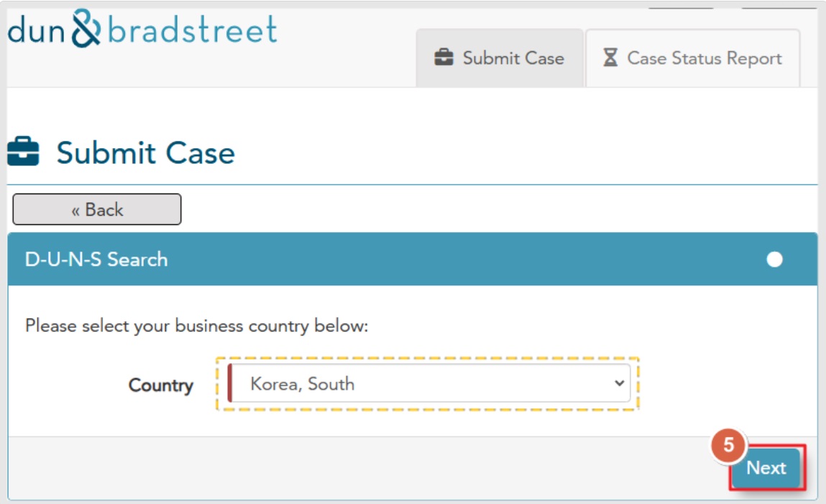Click the Submit Case page heading text
Screen dimensions: 826x504
tap(145, 152)
